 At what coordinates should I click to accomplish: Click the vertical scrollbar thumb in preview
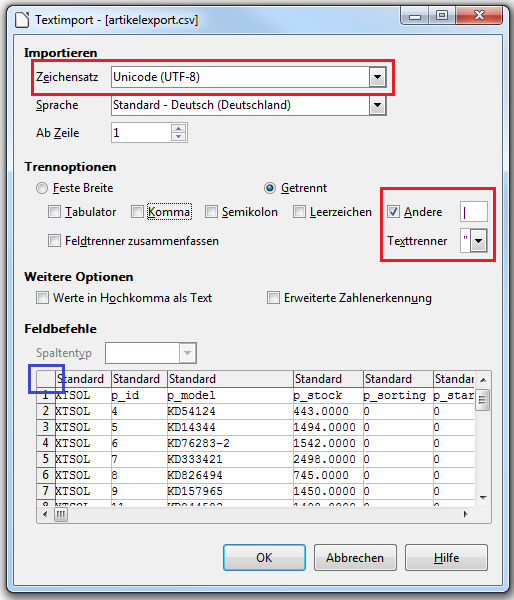[483, 400]
